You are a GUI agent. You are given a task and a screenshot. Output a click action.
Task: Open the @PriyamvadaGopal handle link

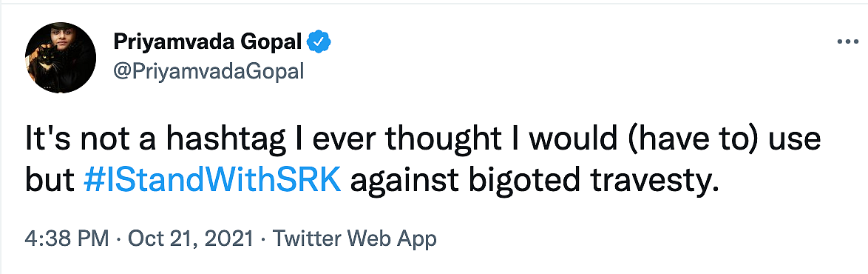208,70
